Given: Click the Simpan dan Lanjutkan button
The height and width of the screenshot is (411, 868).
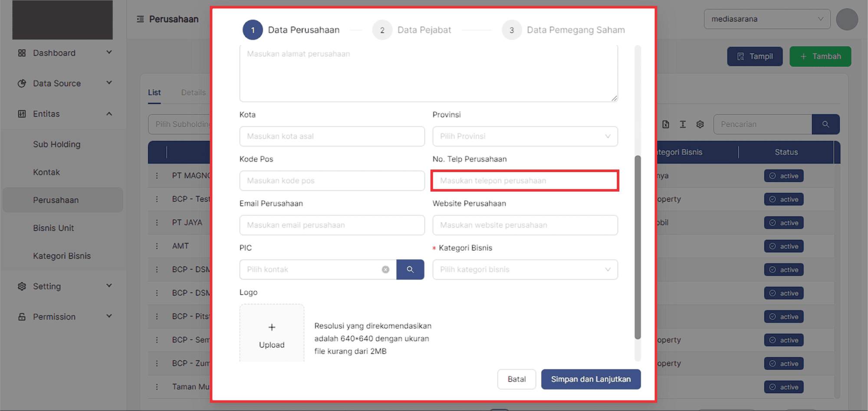Looking at the screenshot, I should 590,379.
